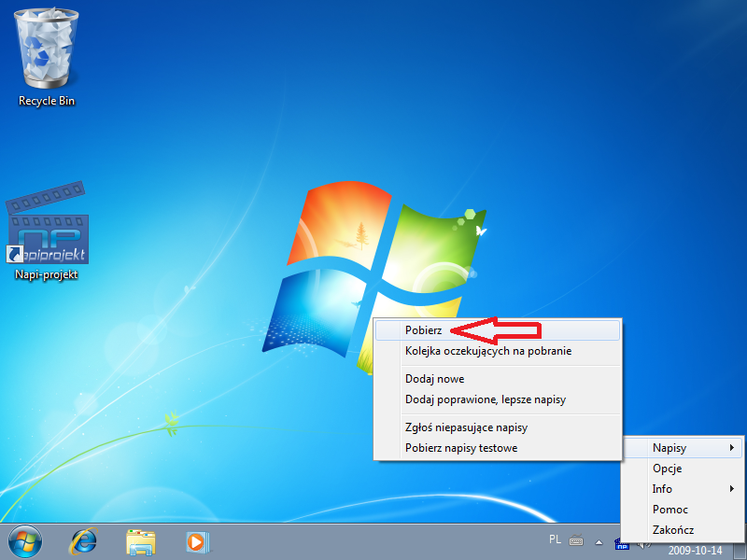Choose the Dodaj nowe menu entry
This screenshot has width=747, height=560.
coord(498,379)
